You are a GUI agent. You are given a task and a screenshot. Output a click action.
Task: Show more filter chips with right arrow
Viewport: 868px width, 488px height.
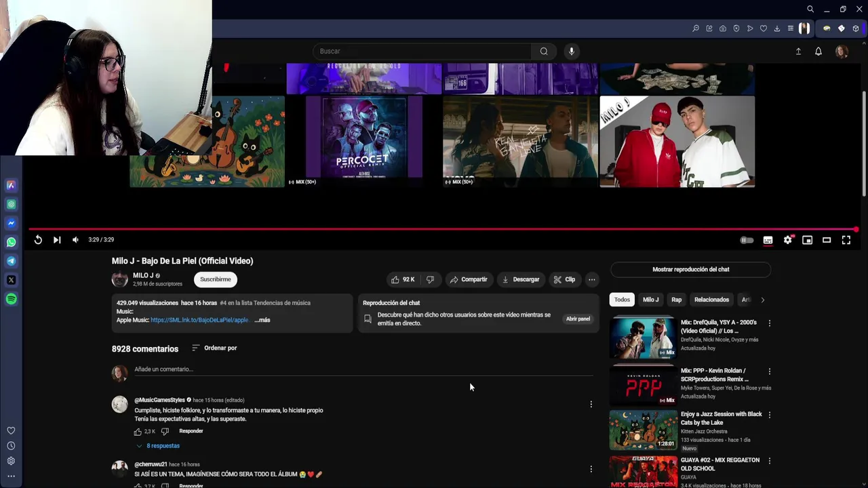[762, 300]
